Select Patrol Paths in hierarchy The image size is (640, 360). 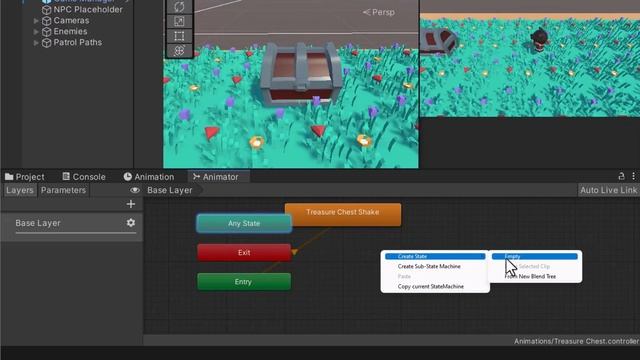[x=78, y=42]
